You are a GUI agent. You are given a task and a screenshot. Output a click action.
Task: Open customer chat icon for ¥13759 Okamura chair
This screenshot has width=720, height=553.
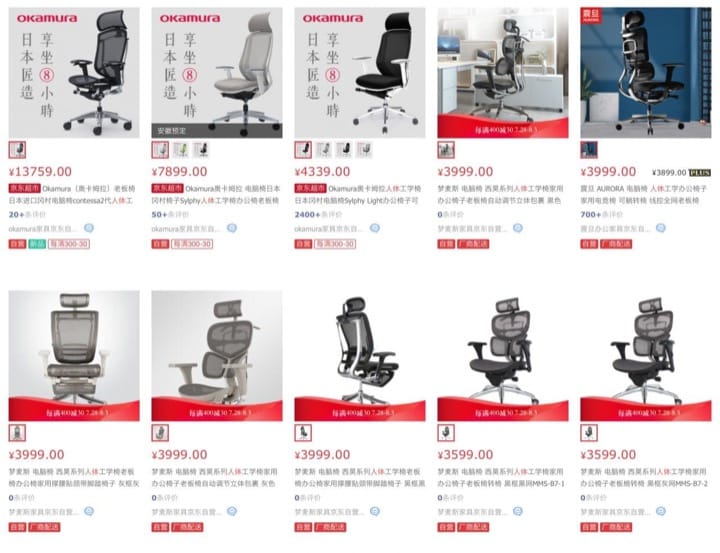coord(89,228)
